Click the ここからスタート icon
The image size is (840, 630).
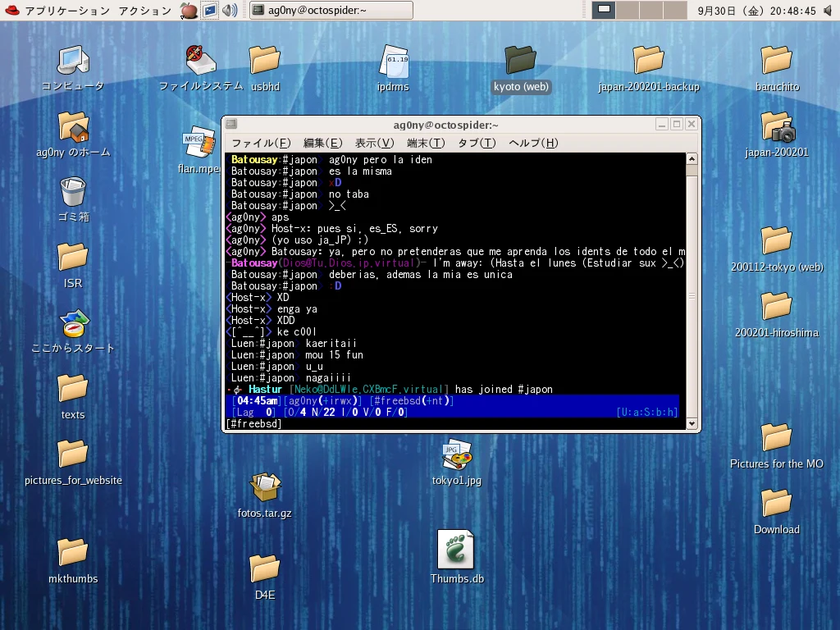tap(72, 324)
